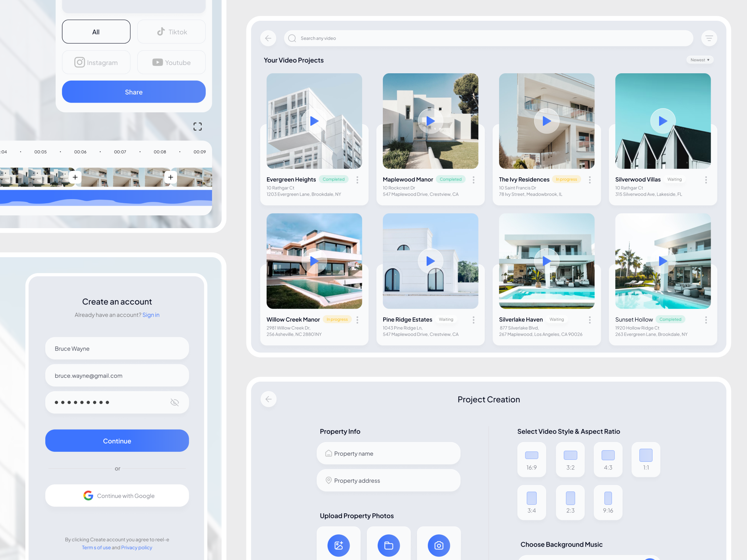Upload photos from gallery icon

[x=338, y=545]
